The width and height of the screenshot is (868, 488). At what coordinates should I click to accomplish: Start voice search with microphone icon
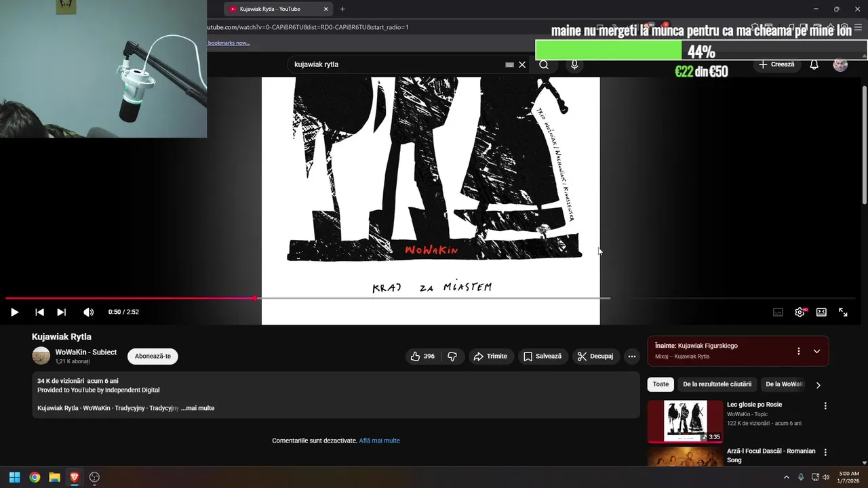tap(574, 64)
